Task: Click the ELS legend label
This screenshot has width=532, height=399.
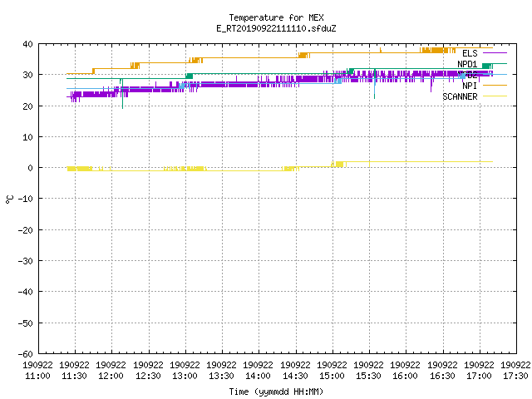Action: [x=470, y=53]
